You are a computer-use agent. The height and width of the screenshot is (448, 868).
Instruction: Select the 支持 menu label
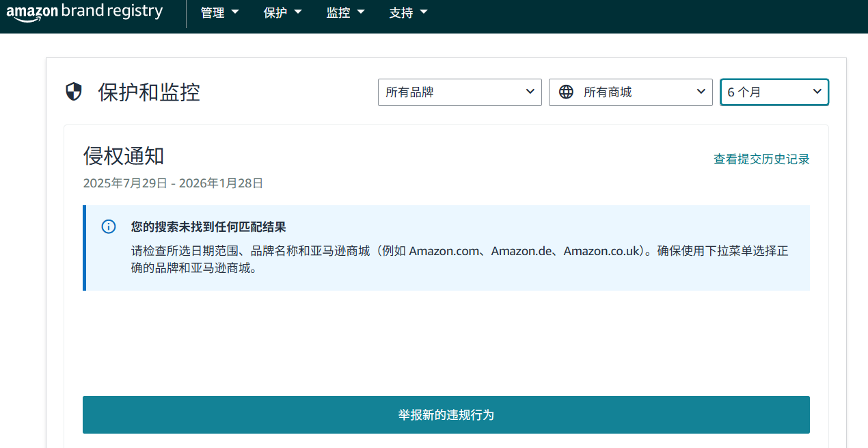401,13
